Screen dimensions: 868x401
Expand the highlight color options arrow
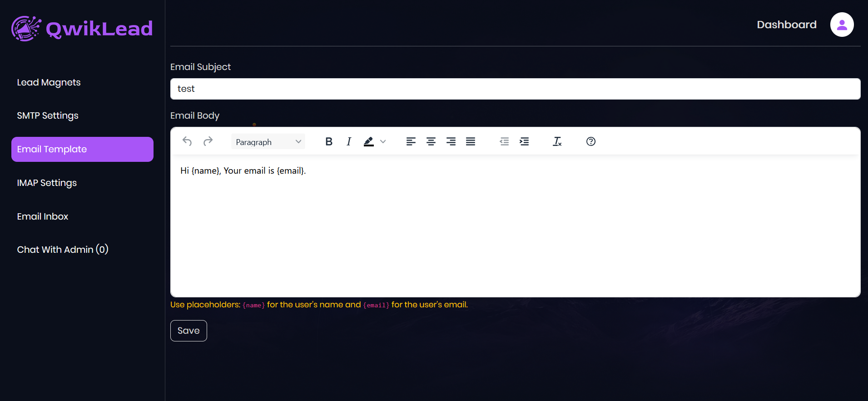click(383, 141)
